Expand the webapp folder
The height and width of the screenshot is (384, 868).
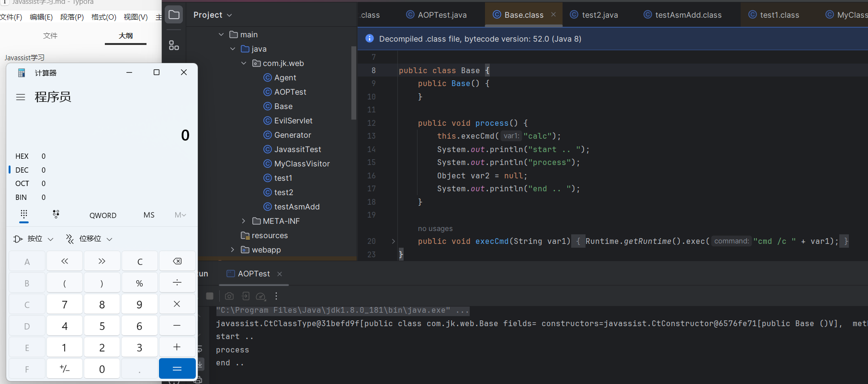[233, 250]
